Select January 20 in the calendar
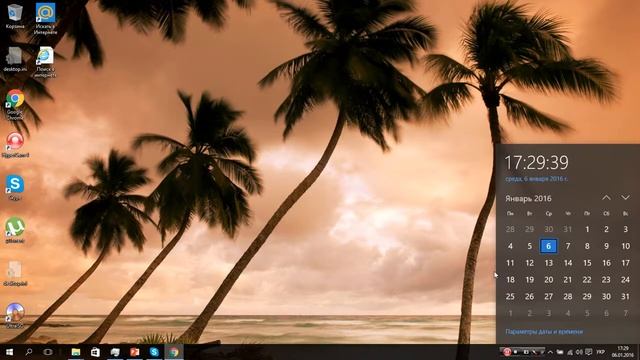 pyautogui.click(x=549, y=280)
